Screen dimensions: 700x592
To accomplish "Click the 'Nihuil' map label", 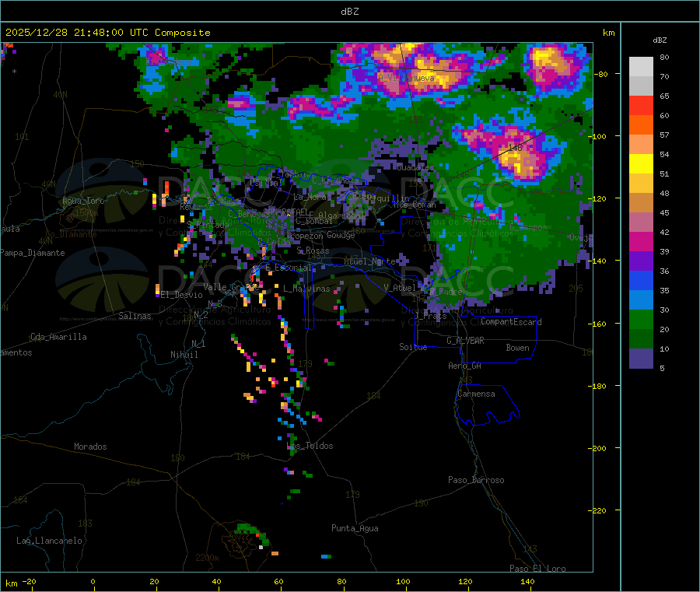I will [184, 355].
